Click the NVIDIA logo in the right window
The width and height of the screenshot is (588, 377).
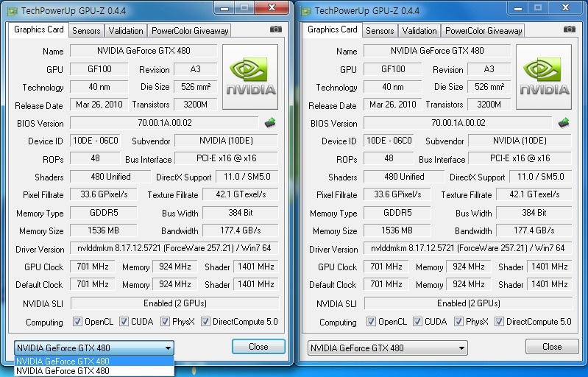point(544,77)
